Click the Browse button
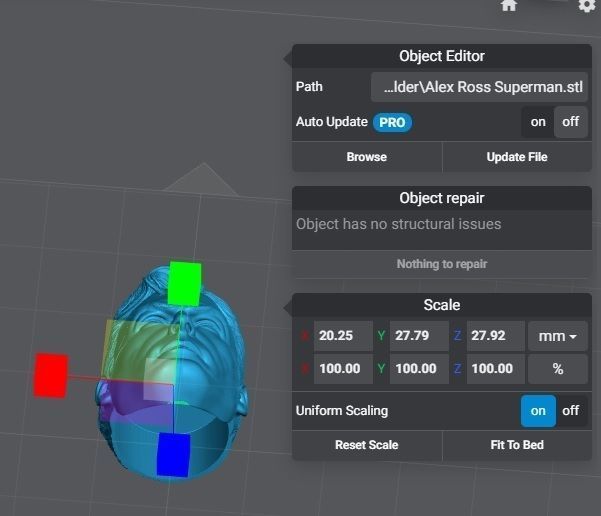Viewport: 601px width, 516px height. [x=367, y=157]
